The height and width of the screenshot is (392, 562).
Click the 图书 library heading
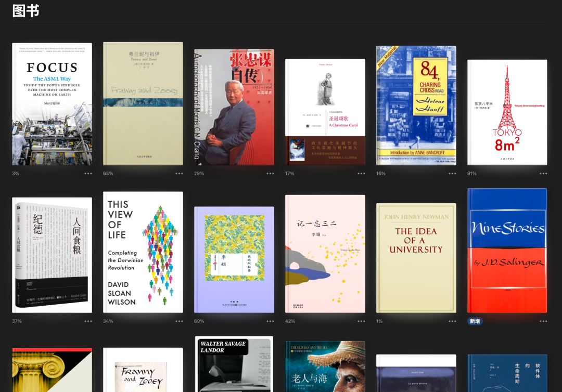point(26,11)
